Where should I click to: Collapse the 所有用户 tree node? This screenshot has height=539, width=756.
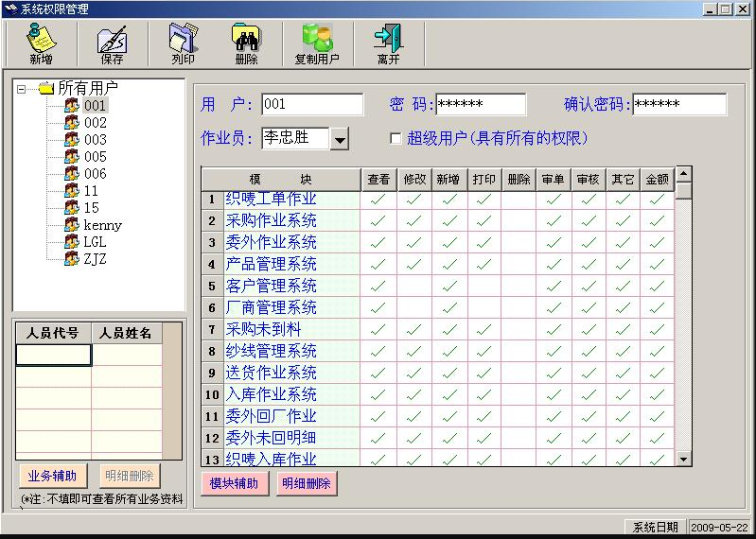[21, 89]
